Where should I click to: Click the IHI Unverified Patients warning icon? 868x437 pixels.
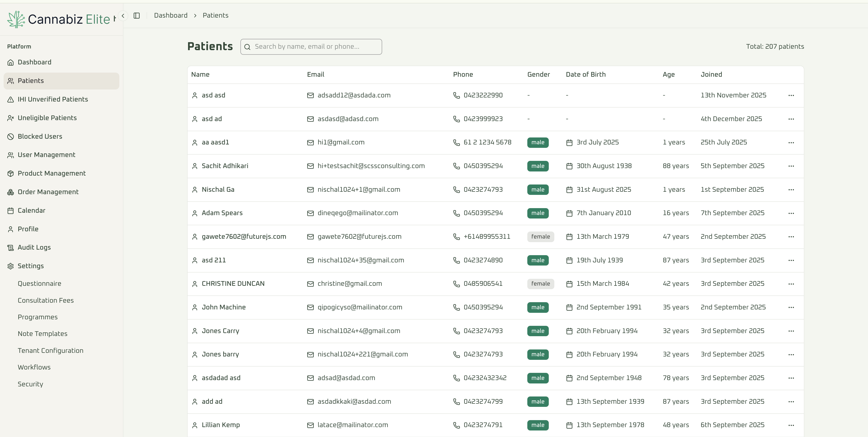click(x=10, y=99)
